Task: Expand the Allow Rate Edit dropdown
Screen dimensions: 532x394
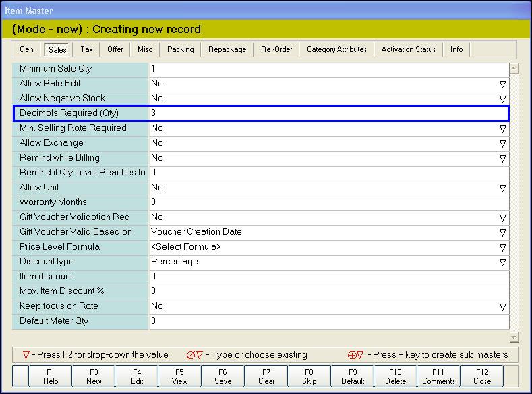Action: 502,84
